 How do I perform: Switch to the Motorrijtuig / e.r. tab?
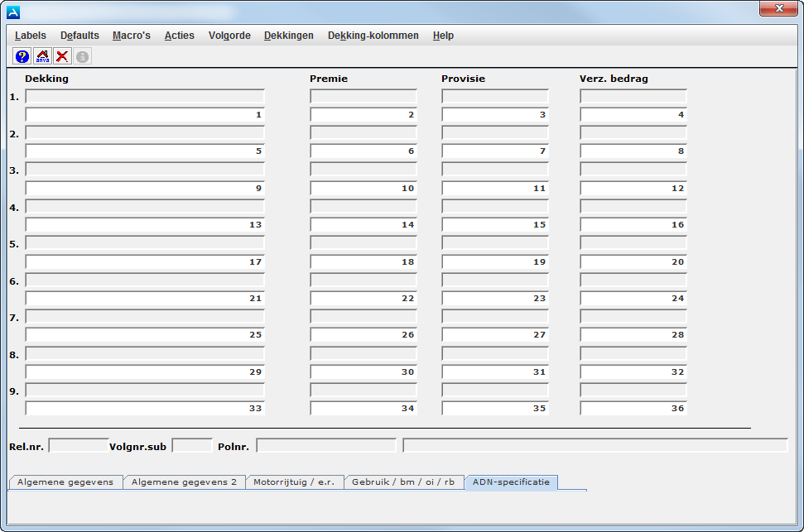pyautogui.click(x=296, y=482)
